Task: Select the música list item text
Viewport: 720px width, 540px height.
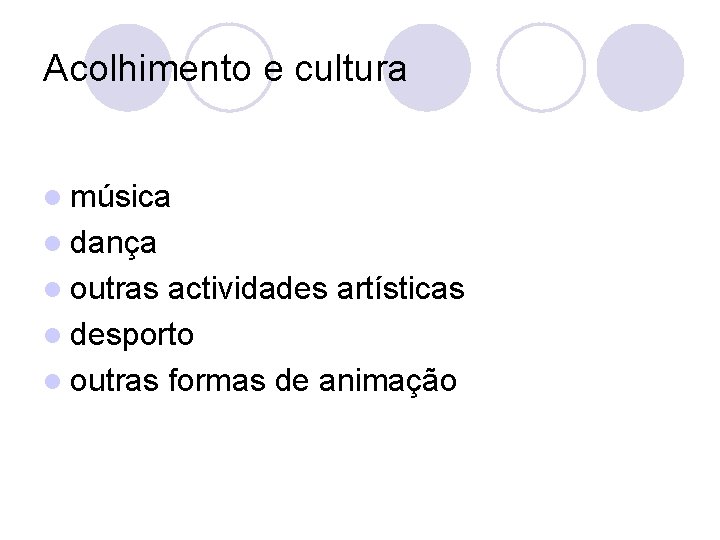Action: tap(121, 197)
